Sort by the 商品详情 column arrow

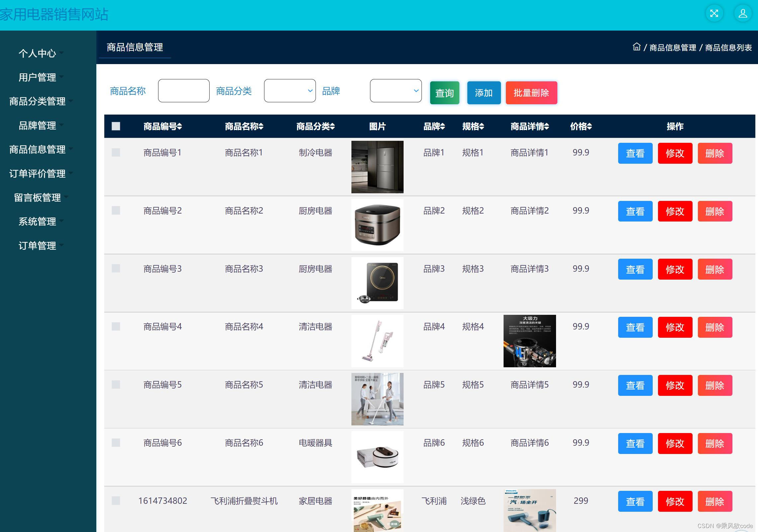point(547,127)
